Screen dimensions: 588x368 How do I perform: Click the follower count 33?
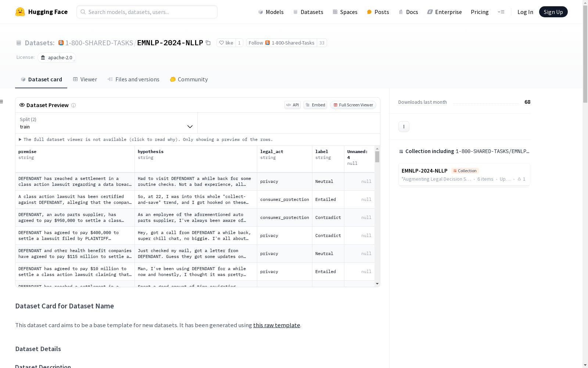click(x=322, y=43)
